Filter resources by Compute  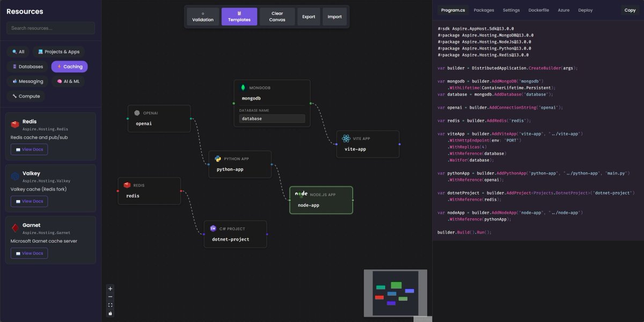(26, 96)
